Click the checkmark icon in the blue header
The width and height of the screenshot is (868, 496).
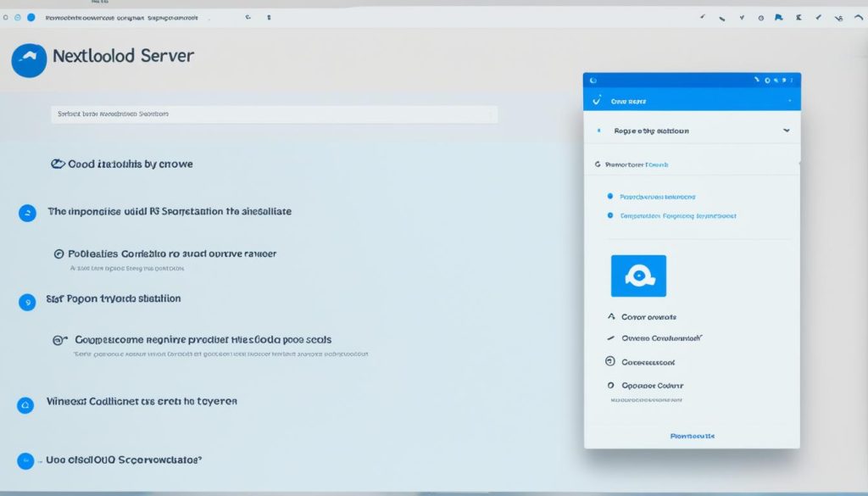click(598, 100)
